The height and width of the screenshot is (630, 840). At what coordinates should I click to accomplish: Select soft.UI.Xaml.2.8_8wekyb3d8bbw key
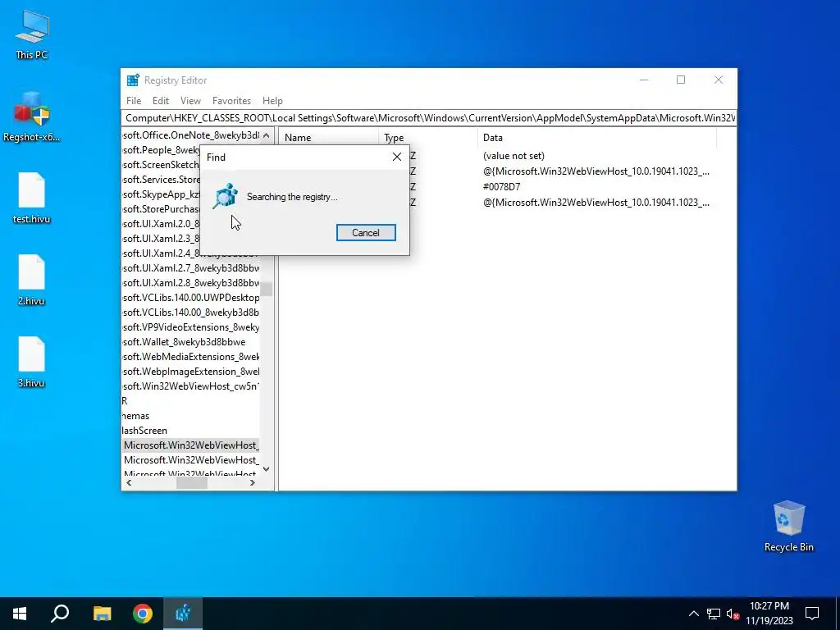pos(190,283)
